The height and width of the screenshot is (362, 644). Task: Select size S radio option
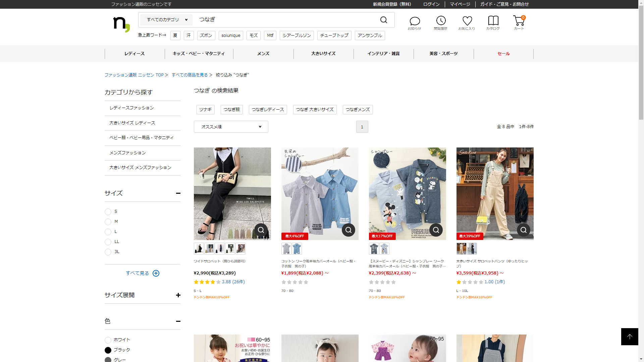[108, 212]
